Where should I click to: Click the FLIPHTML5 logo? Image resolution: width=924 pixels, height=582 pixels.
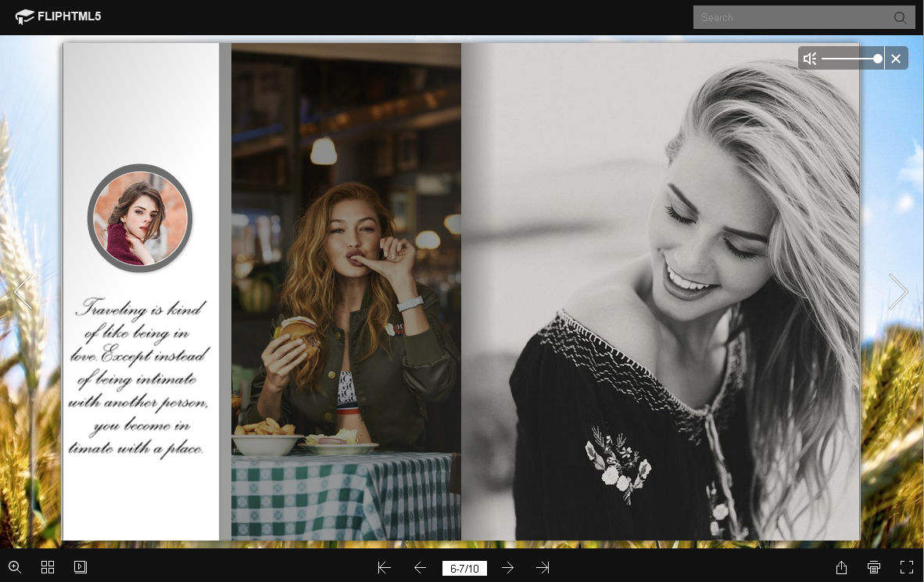(59, 16)
